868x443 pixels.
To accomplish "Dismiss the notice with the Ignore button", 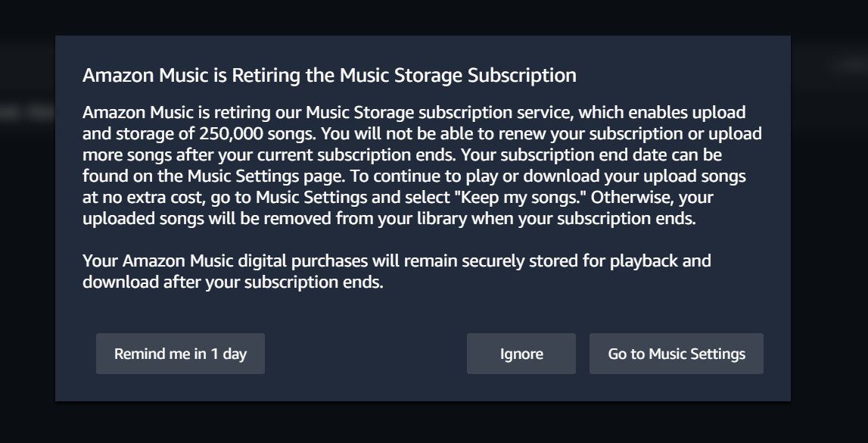I will pos(521,354).
